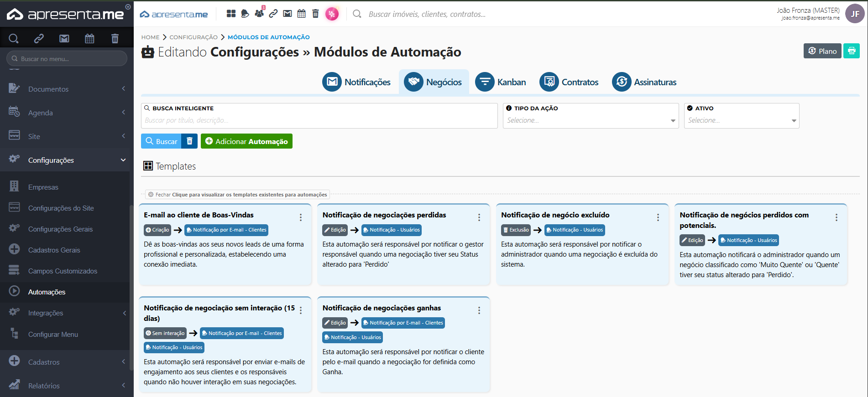Open the calendar icon in top toolbar
The width and height of the screenshot is (868, 397).
301,14
